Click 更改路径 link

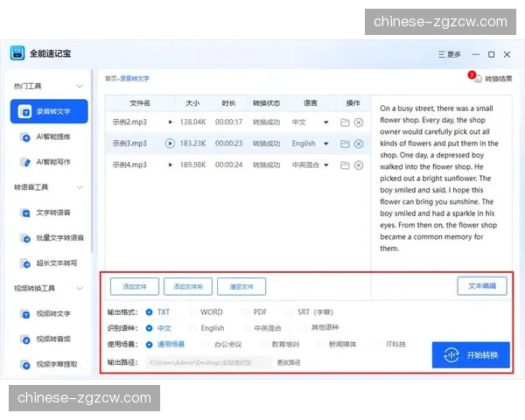point(289,362)
